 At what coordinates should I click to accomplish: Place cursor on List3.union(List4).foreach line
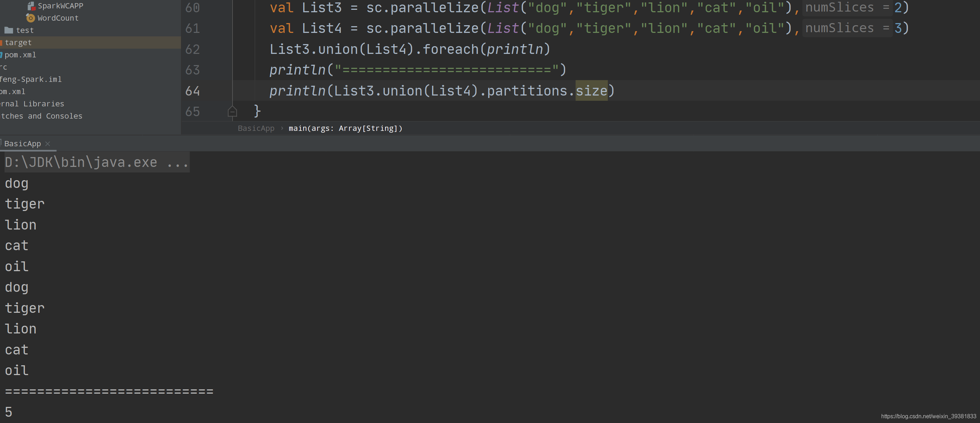coord(410,49)
